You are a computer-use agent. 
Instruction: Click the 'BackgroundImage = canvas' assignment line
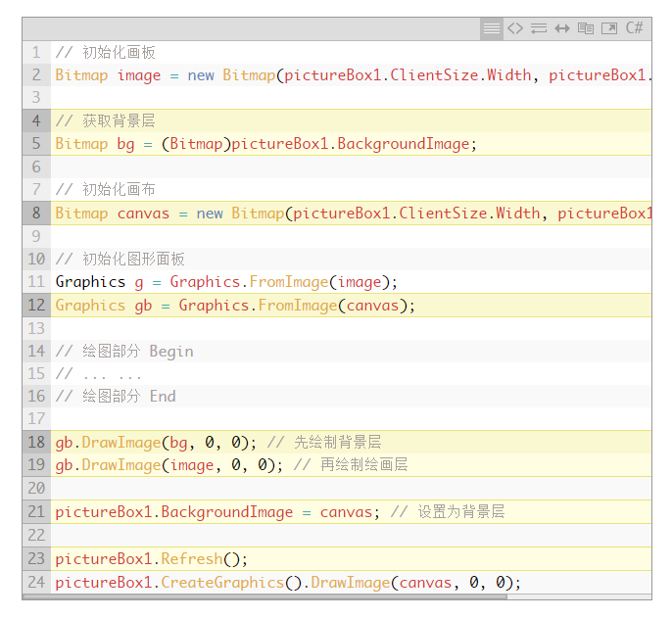[217, 512]
